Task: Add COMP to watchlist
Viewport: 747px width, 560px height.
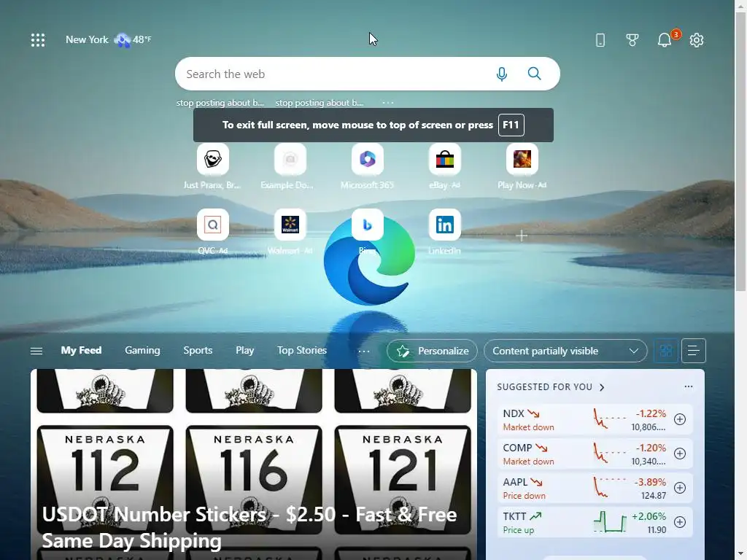Action: pyautogui.click(x=680, y=454)
